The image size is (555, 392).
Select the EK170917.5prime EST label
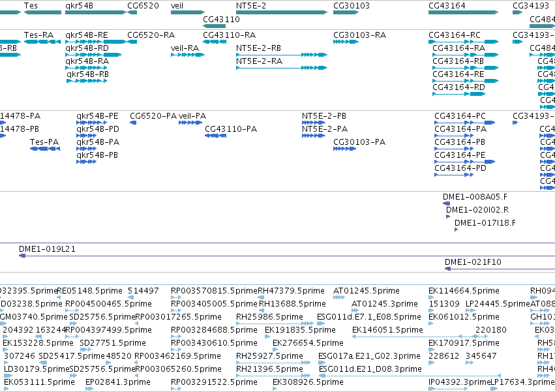click(464, 343)
